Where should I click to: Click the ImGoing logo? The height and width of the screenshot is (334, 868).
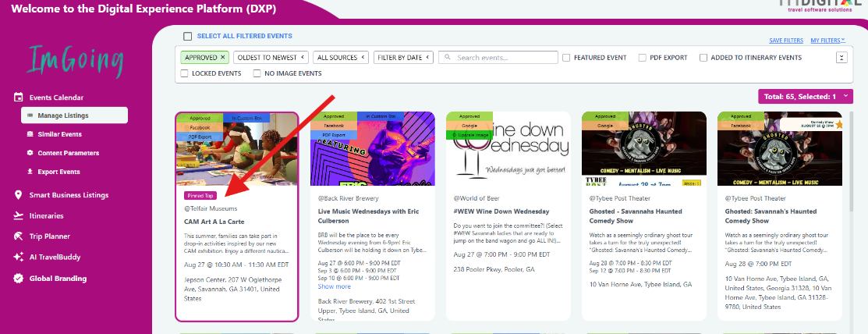pyautogui.click(x=76, y=60)
